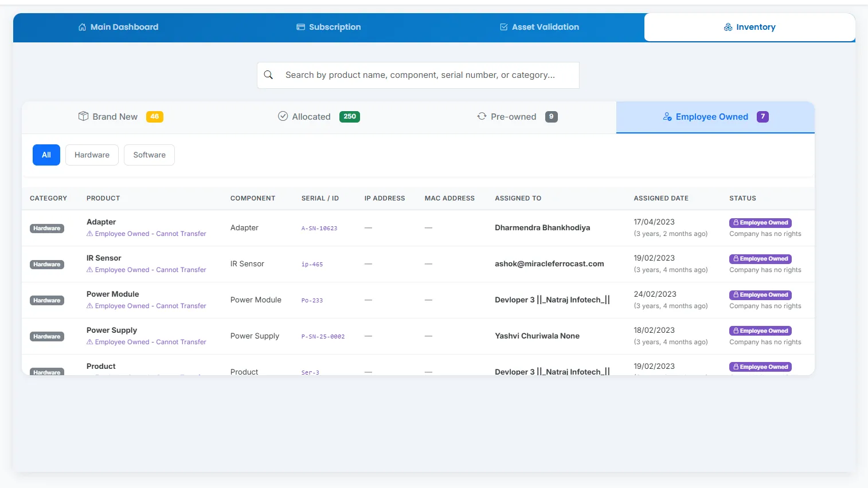This screenshot has height=488, width=868.
Task: Click the Inventory boxes icon
Action: tap(728, 27)
